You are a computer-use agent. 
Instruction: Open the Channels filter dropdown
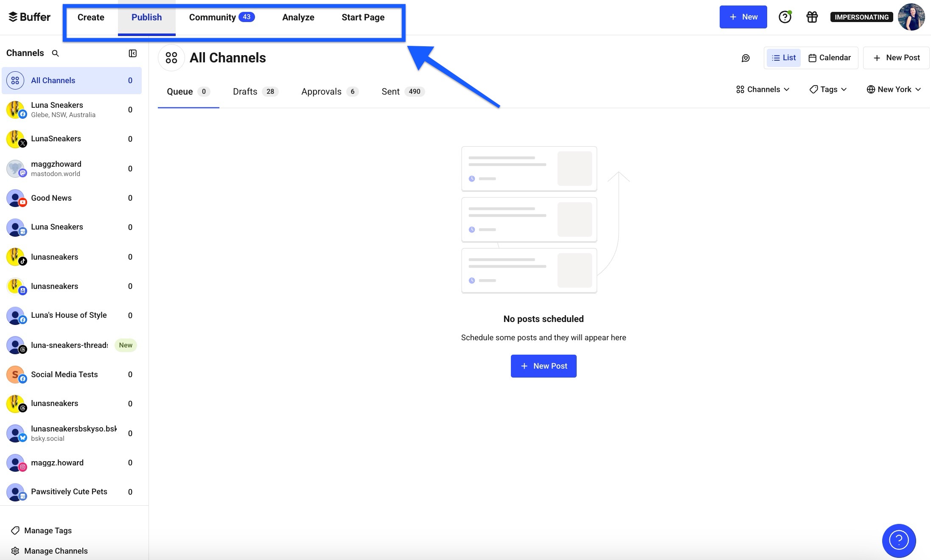(762, 89)
